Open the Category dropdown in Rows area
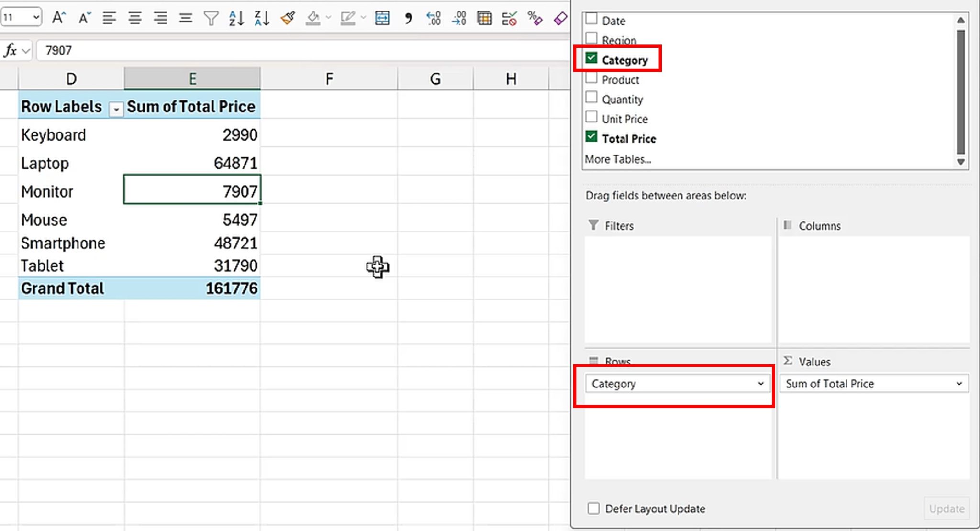 tap(760, 383)
